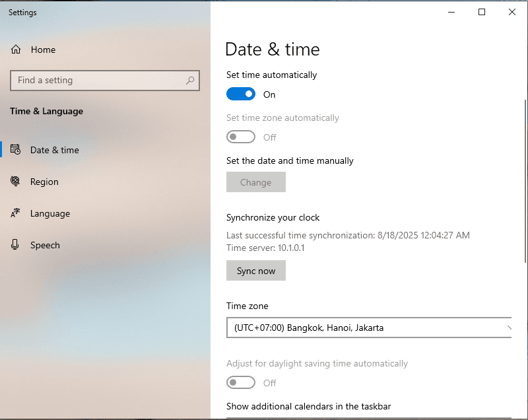Click the search magnifier icon

[x=190, y=81]
